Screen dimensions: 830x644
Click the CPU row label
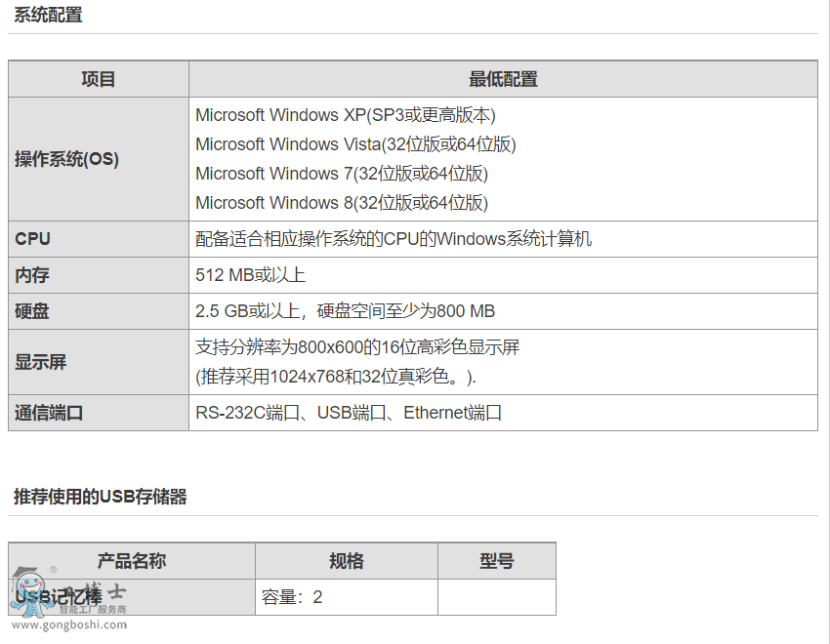click(x=33, y=239)
